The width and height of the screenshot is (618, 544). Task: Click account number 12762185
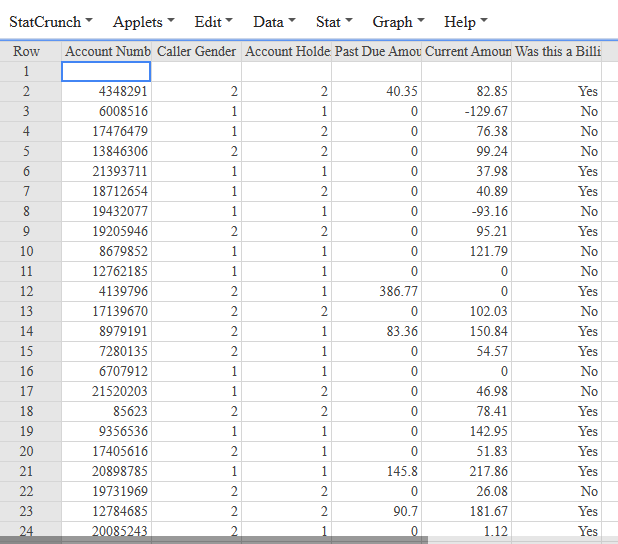pos(106,272)
